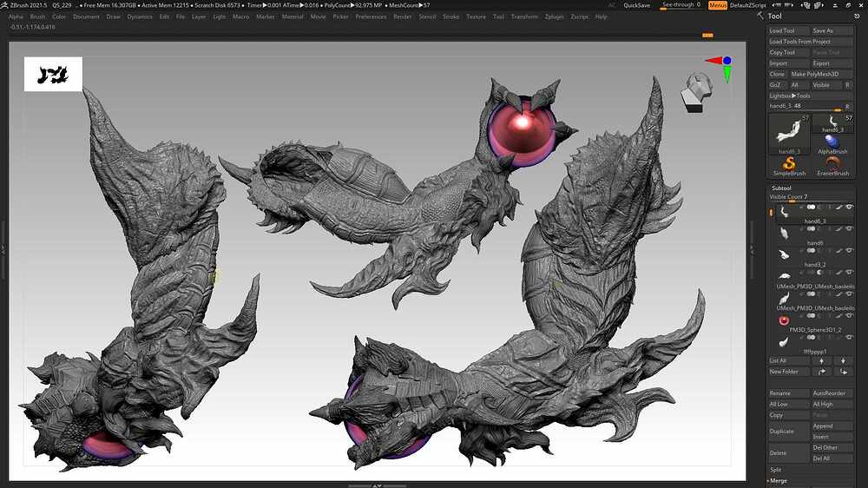Open the Render menu
This screenshot has width=868, height=488.
(403, 16)
